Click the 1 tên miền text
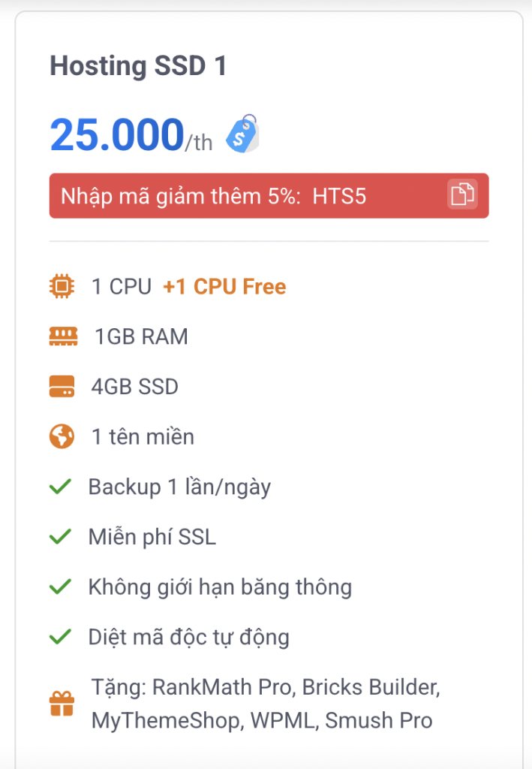The width and height of the screenshot is (532, 769). (143, 436)
